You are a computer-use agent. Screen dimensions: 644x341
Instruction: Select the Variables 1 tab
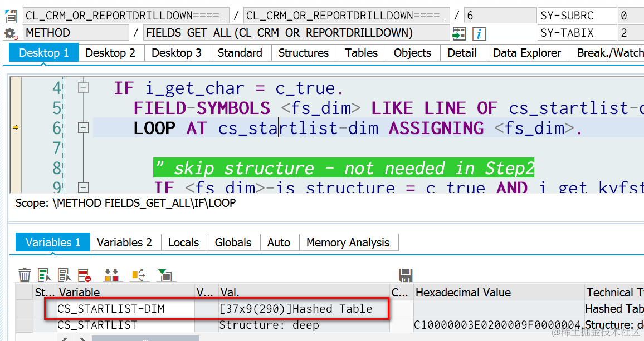[x=53, y=243]
